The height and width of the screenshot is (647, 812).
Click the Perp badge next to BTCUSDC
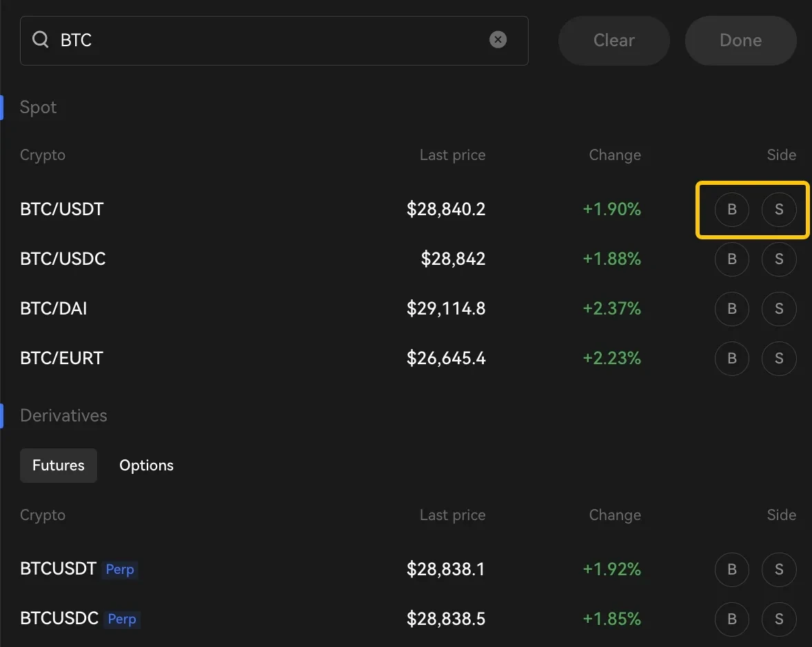click(122, 619)
